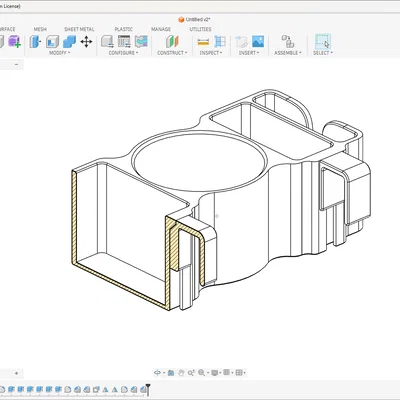Choose the Shell tool in Modify
This screenshot has width=400, height=400.
(52, 42)
